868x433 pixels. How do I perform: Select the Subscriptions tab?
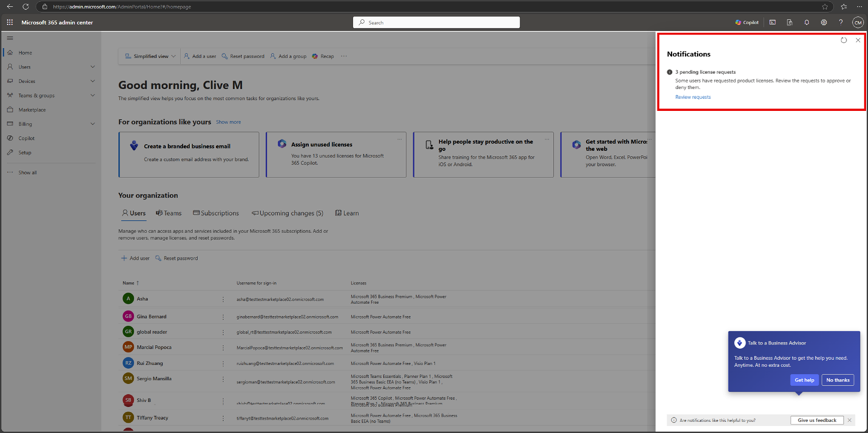click(216, 213)
